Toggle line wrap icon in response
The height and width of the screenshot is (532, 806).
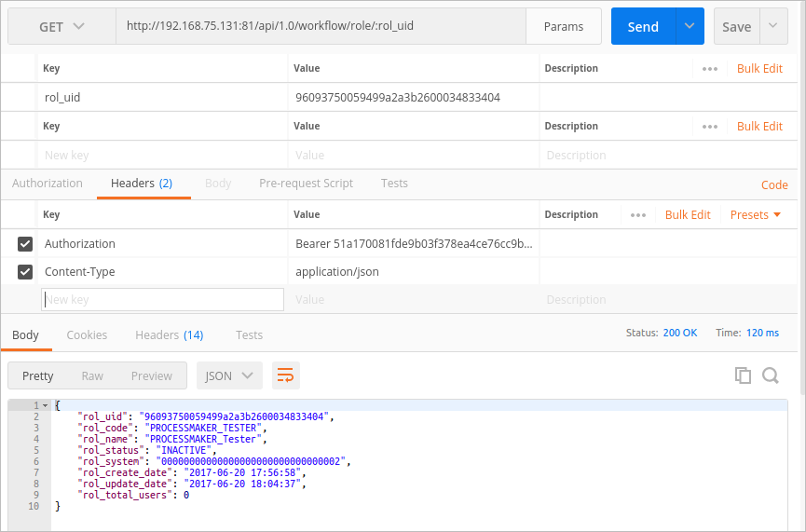tap(285, 375)
